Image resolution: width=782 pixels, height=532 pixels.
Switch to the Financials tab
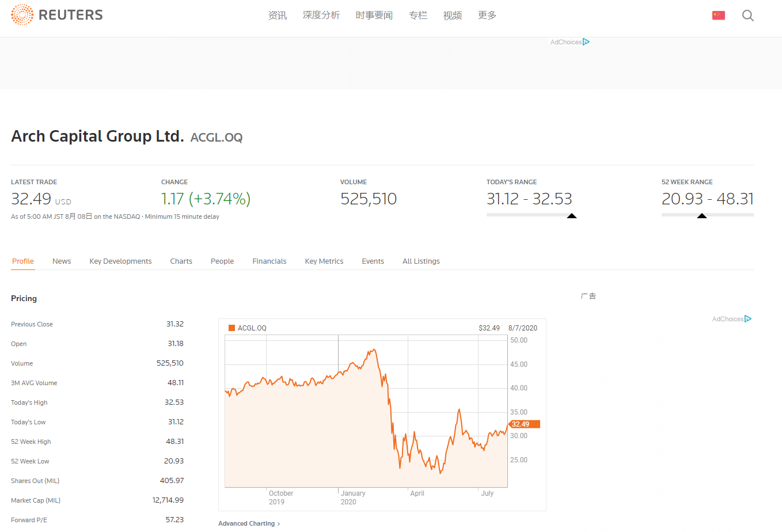point(269,261)
